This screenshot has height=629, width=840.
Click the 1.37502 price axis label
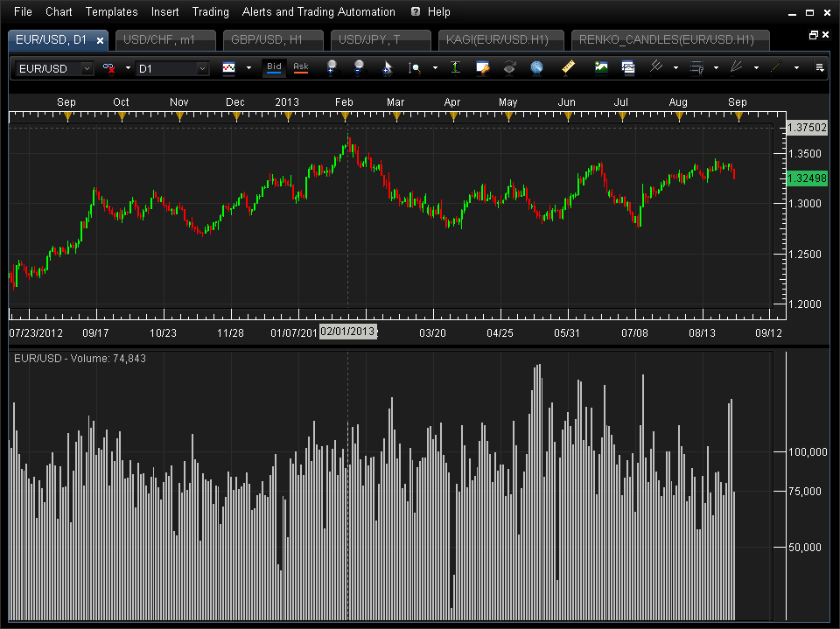tap(807, 128)
